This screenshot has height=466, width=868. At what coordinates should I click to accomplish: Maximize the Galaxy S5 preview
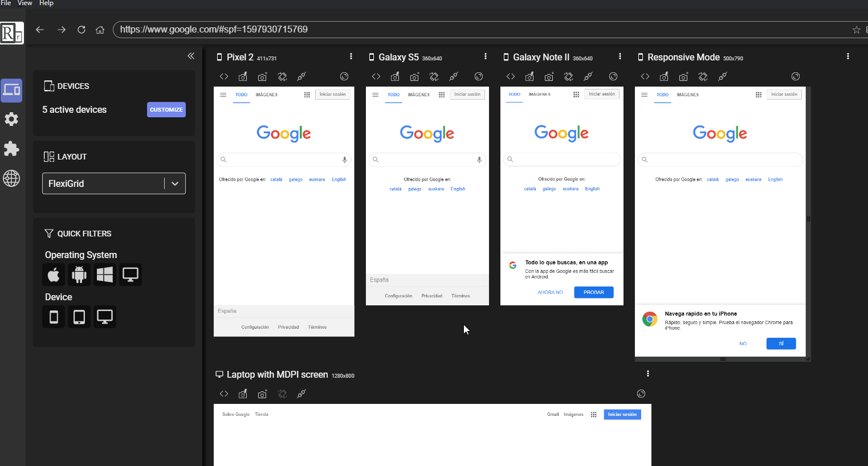(479, 76)
